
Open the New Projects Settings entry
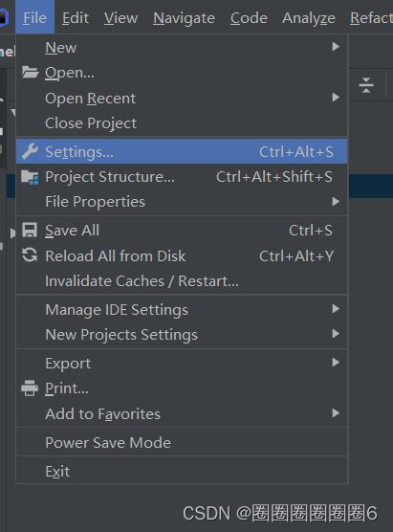point(182,335)
